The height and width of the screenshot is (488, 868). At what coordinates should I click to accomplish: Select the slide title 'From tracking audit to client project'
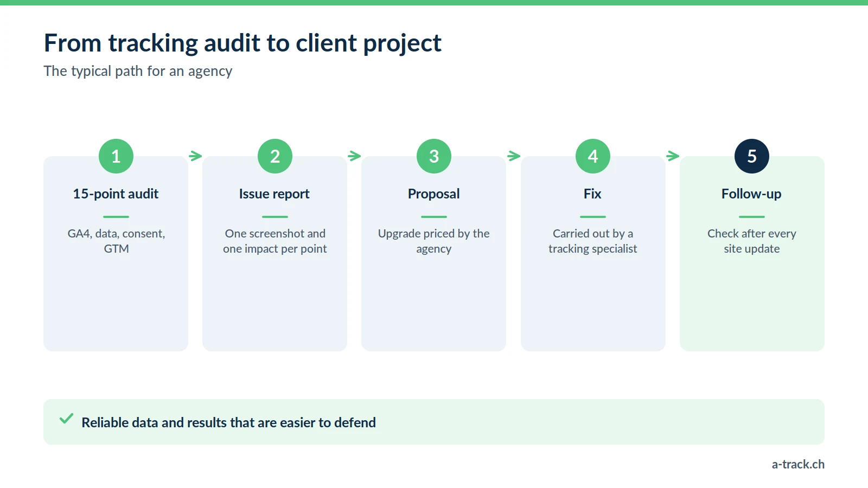242,43
